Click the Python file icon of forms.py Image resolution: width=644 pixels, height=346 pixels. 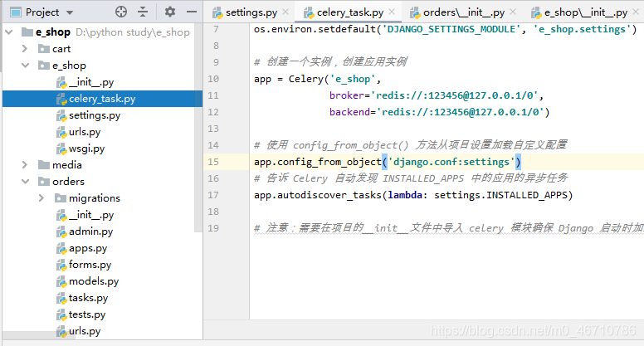(61, 266)
